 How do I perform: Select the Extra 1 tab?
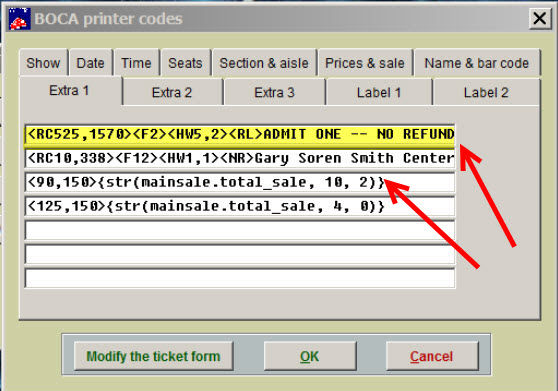70,91
